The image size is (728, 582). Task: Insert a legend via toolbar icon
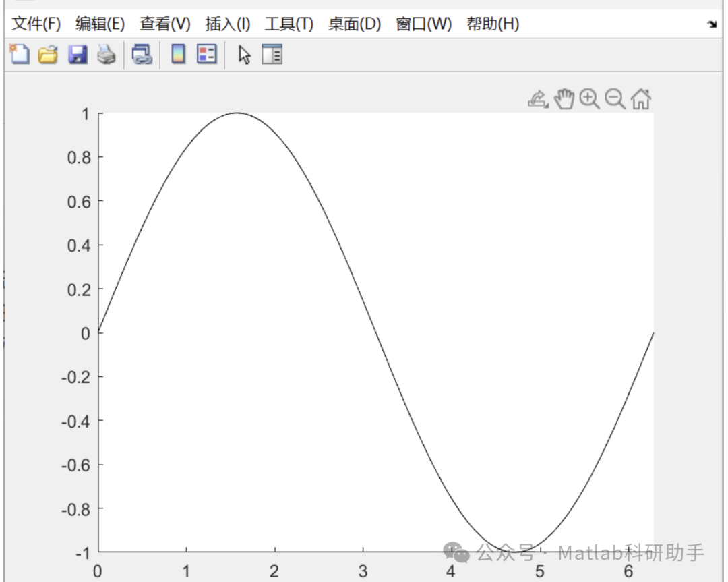coord(207,54)
